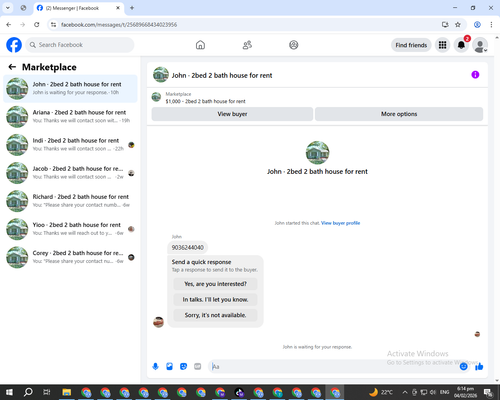
Task: Open the emoji picker in message box
Action: click(463, 367)
